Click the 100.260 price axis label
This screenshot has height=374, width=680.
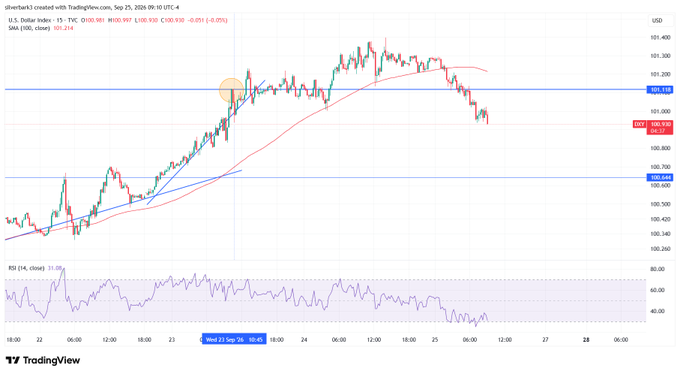[660, 249]
